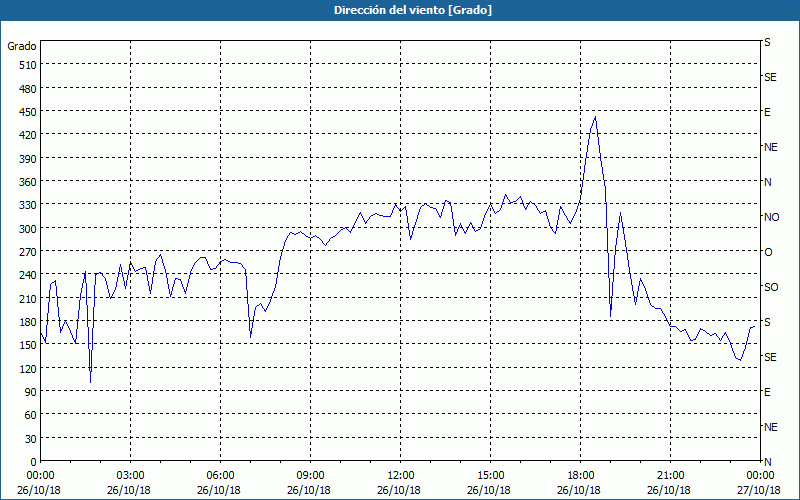Click the 'O' compass label on right axis
800x500 pixels.
tap(768, 252)
